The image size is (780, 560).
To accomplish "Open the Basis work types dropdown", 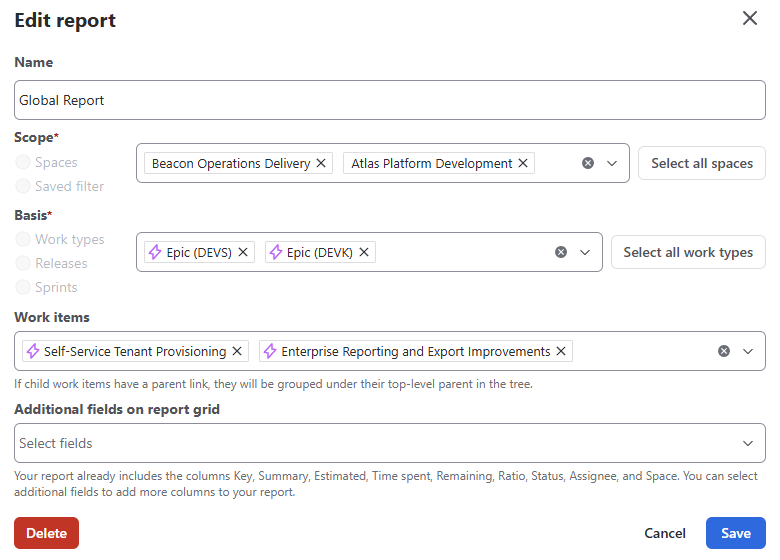I will (585, 253).
